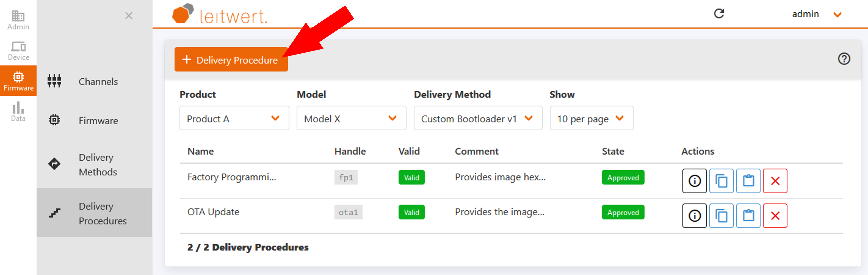
Task: Click the Firmware sidebar icon
Action: 18,81
